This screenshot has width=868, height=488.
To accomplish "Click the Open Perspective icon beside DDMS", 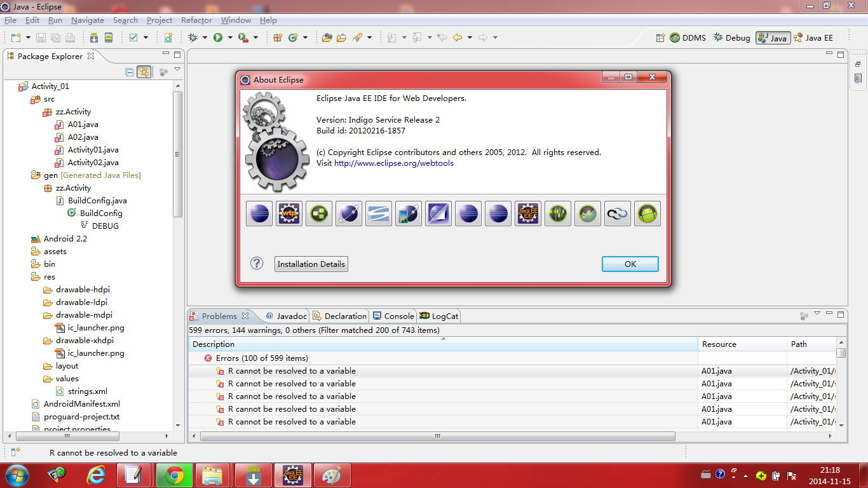I will click(x=661, y=37).
